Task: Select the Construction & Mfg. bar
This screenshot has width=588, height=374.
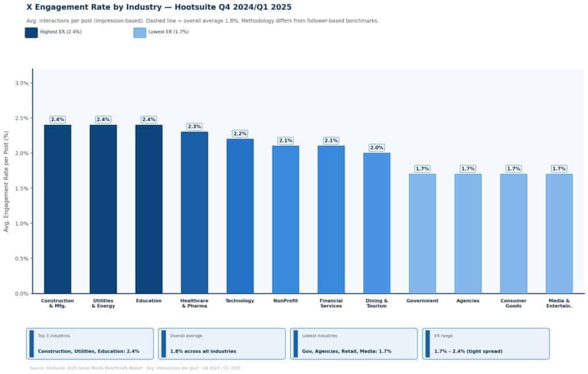Action: coord(57,209)
